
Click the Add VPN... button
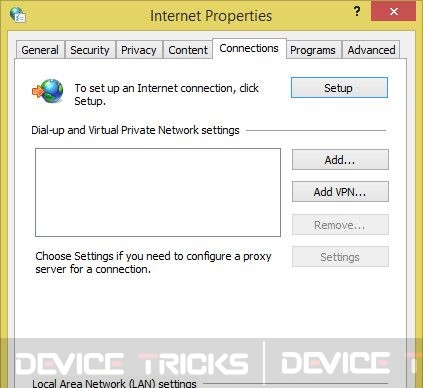[340, 192]
